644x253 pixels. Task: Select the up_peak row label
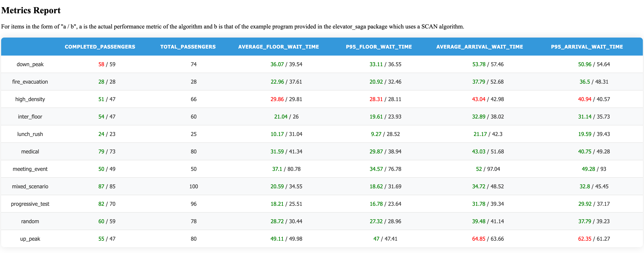point(30,239)
